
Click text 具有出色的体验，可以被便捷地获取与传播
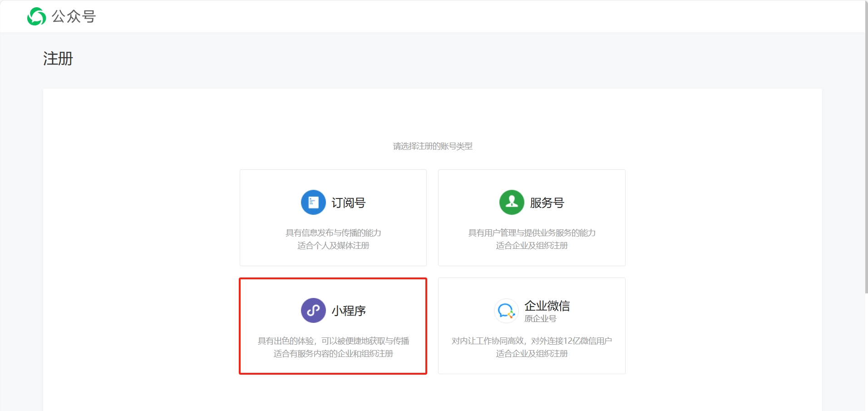click(333, 341)
